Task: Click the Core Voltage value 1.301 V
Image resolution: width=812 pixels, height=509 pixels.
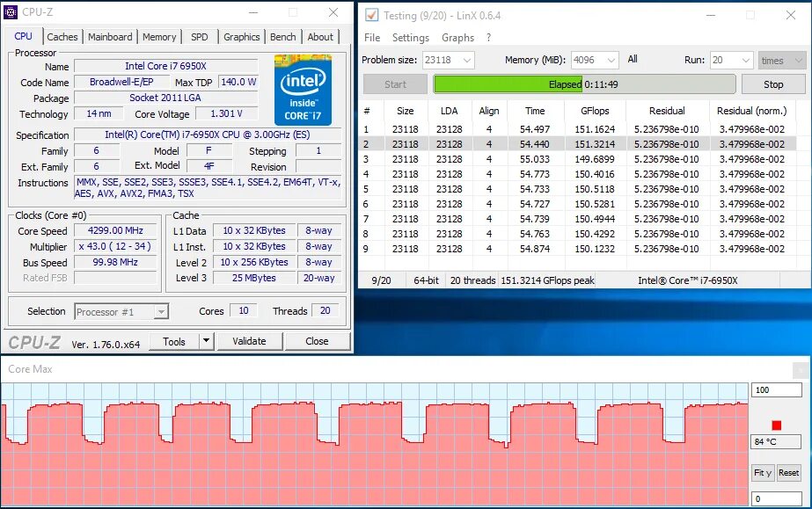Action: 226,113
